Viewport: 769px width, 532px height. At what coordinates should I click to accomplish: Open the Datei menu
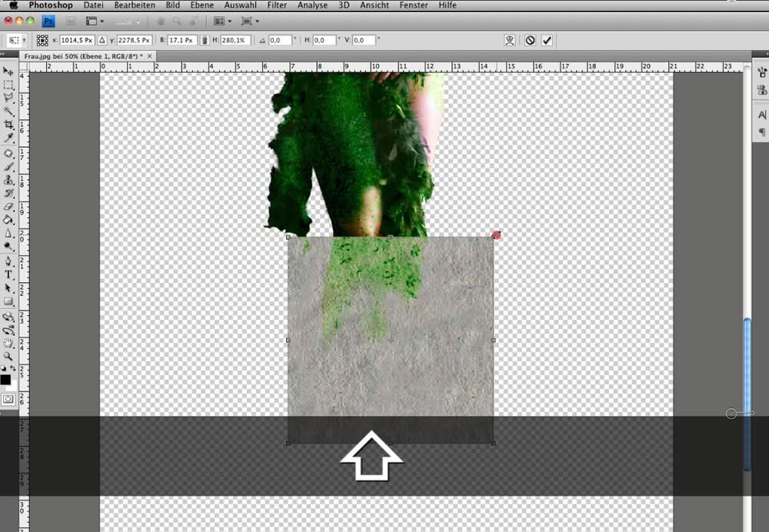pyautogui.click(x=93, y=5)
